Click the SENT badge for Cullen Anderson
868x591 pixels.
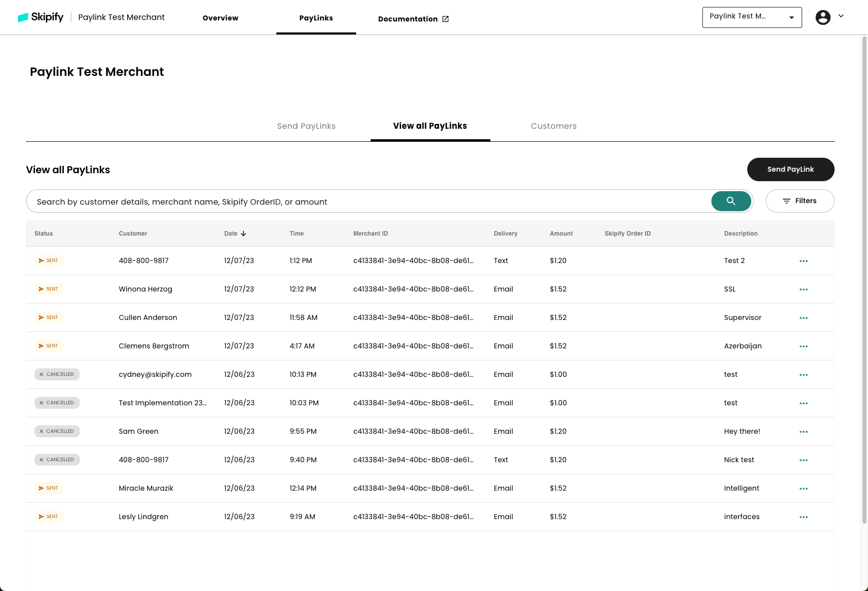click(49, 317)
